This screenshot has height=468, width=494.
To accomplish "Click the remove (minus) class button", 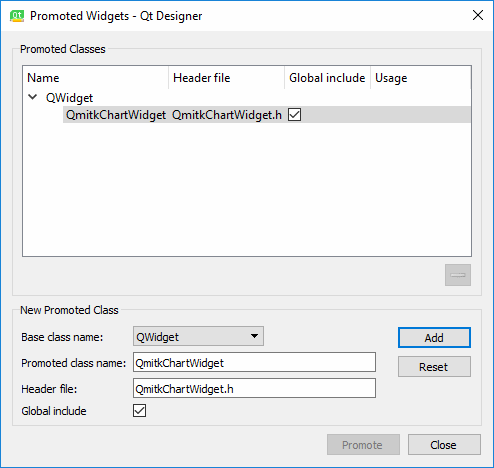I will [458, 275].
